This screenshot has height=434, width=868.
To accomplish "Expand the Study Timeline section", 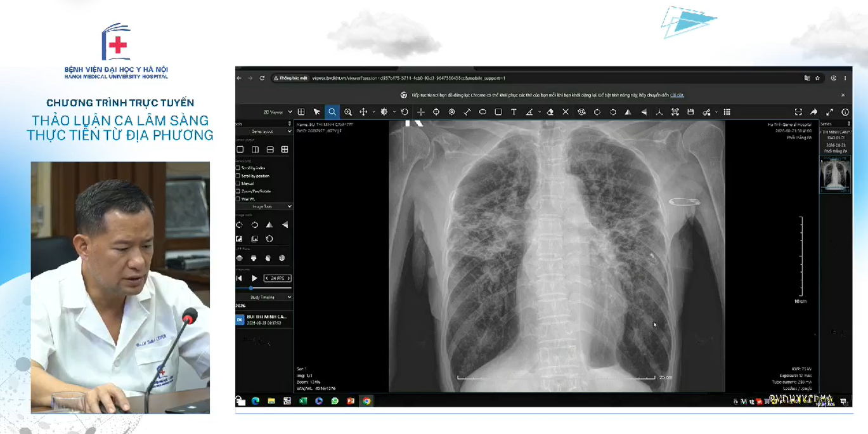I will pos(264,297).
